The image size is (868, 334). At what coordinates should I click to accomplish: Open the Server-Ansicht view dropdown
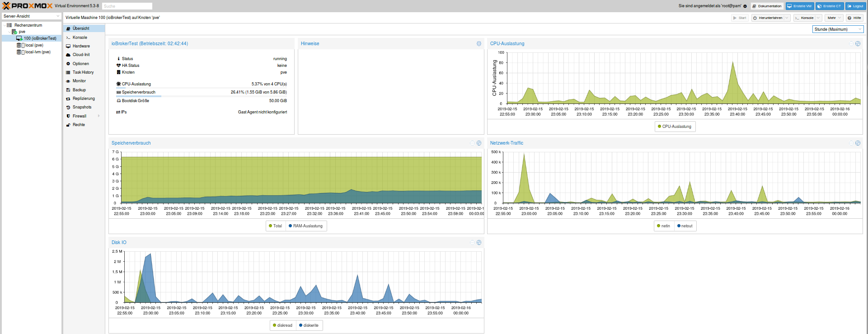[58, 16]
